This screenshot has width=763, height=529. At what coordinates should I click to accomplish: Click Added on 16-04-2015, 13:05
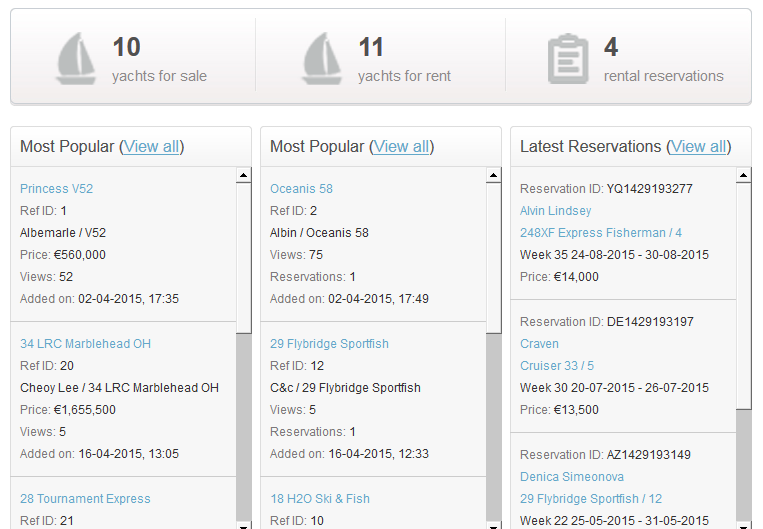click(99, 454)
